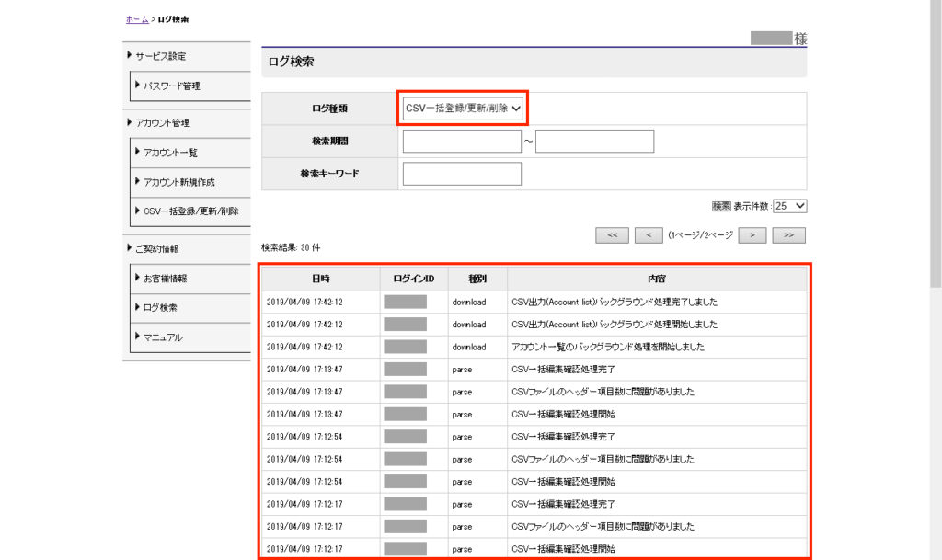
Task: Jump to first page with << button
Action: pos(612,235)
